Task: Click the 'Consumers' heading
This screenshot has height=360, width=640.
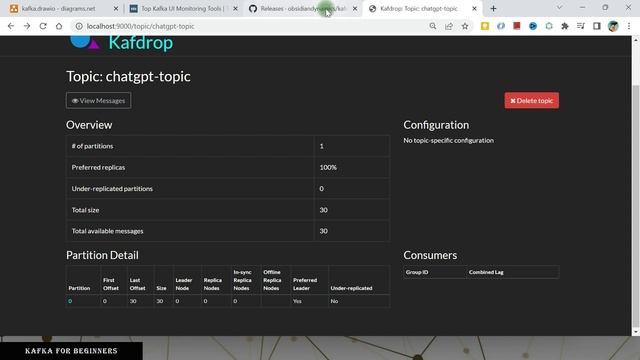Action: (430, 255)
